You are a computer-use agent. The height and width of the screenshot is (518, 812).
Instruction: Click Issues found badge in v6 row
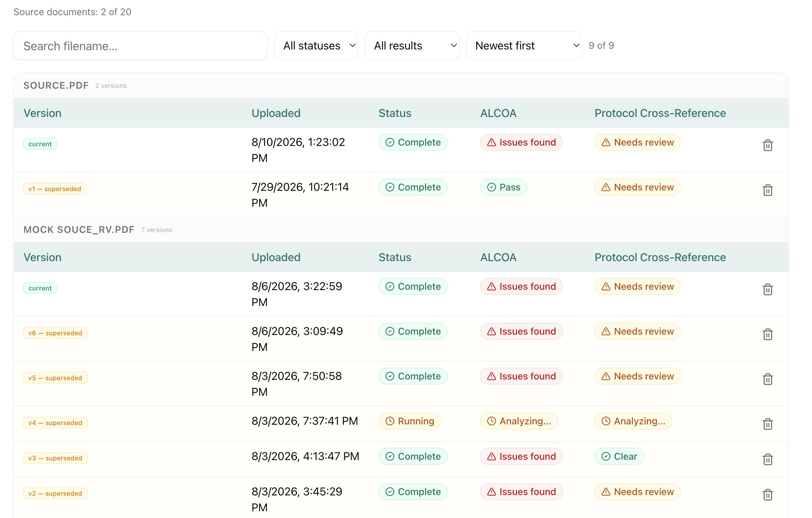tap(521, 331)
